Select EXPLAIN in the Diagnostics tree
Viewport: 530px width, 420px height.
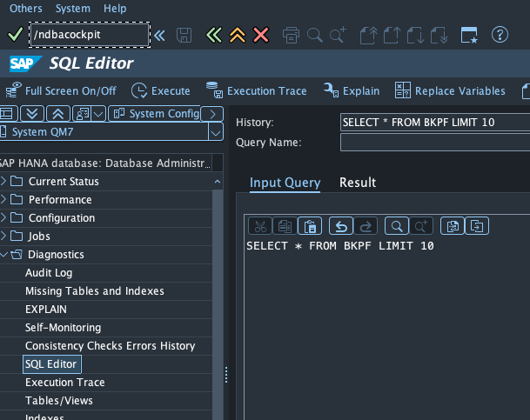click(46, 310)
